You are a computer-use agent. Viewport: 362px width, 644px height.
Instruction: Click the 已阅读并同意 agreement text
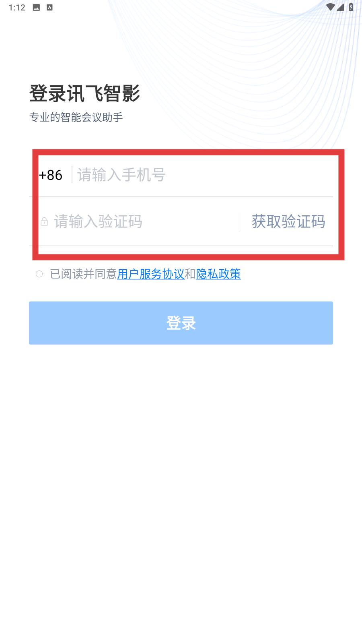coord(83,274)
